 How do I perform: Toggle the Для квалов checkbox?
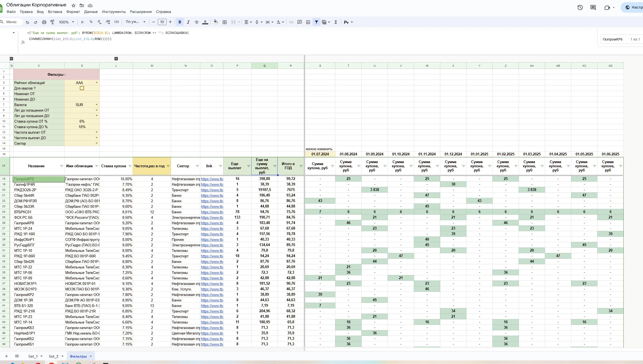point(82,88)
